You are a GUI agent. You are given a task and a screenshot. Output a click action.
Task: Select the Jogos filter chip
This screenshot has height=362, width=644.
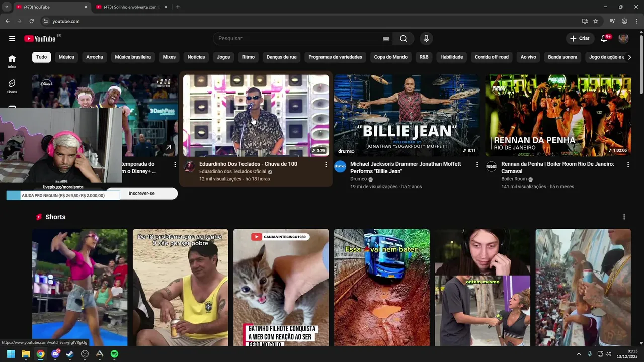coord(223,57)
